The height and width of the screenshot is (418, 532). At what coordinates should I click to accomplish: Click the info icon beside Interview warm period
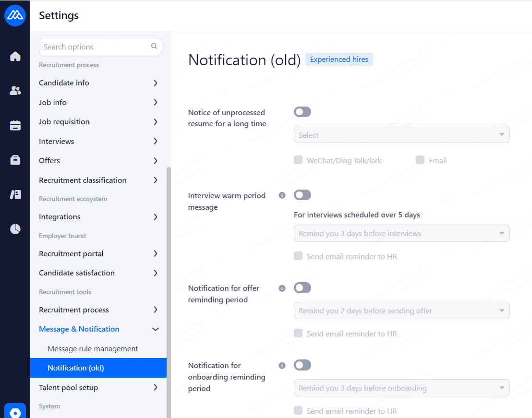[282, 195]
